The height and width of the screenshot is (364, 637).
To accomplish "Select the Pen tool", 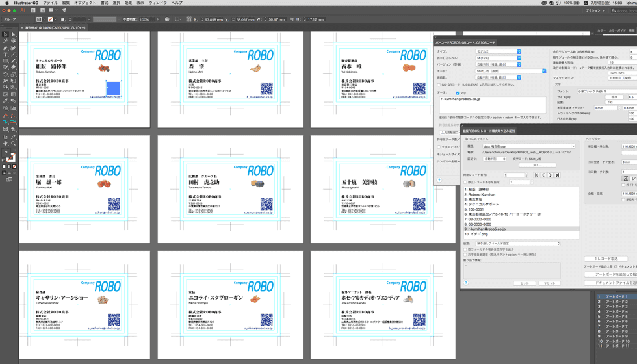I will [5, 48].
